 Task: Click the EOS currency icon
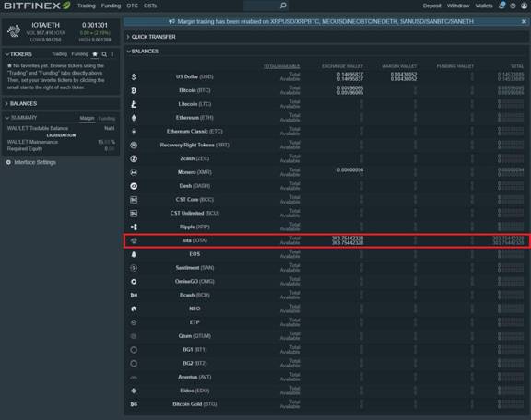click(134, 254)
